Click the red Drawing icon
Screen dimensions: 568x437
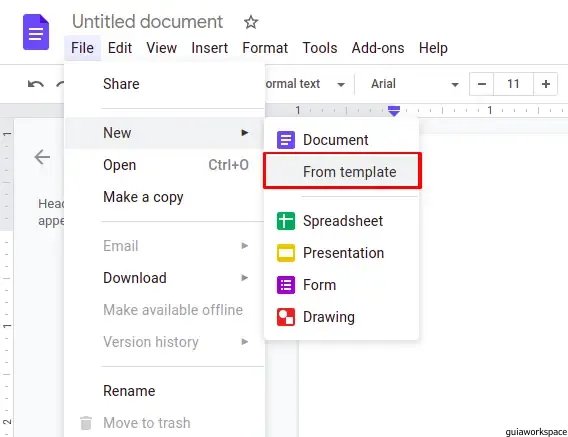(x=286, y=317)
